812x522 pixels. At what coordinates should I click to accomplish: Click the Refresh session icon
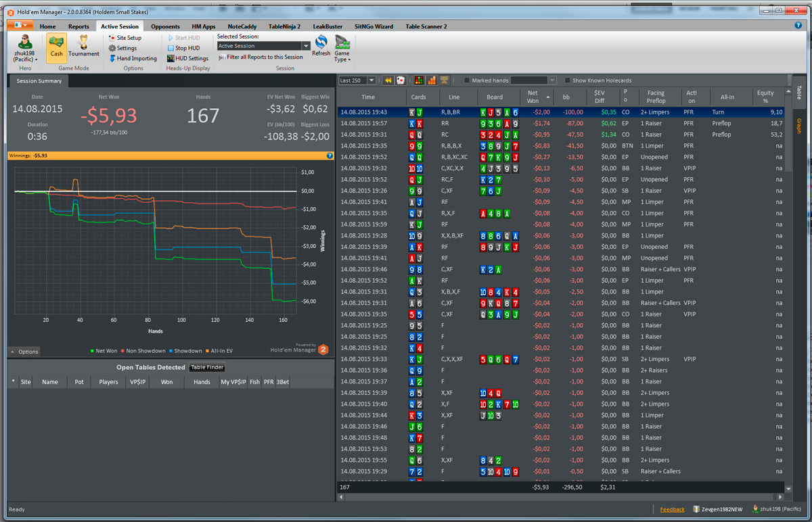pos(321,45)
